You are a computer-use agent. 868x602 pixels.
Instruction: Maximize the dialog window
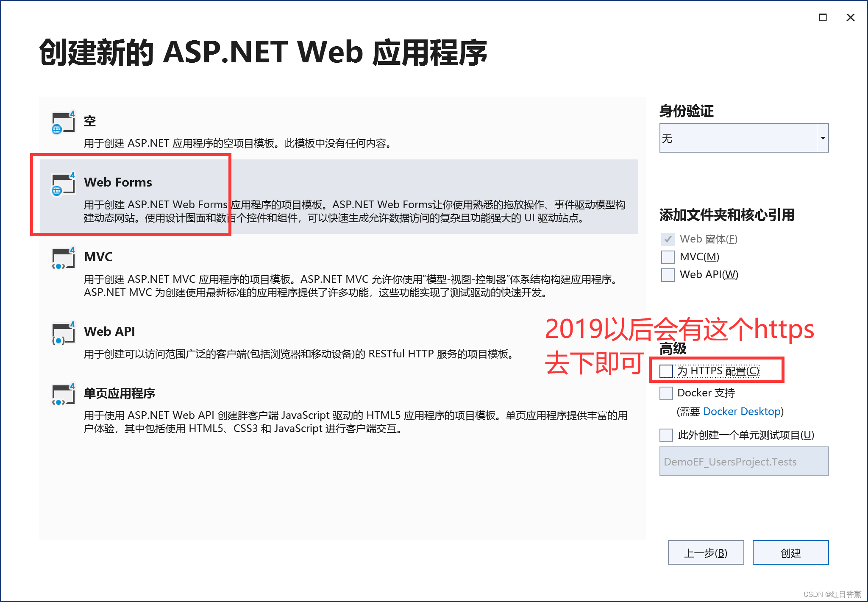coord(823,17)
